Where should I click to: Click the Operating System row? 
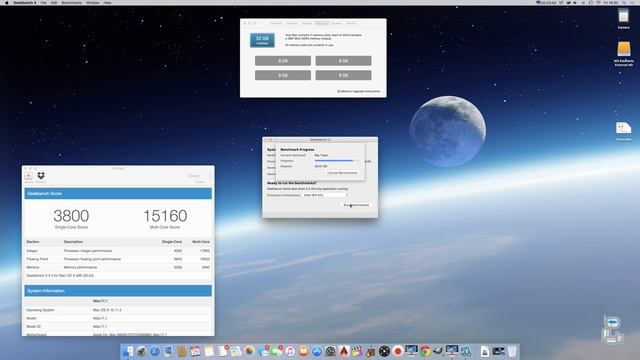[118, 310]
